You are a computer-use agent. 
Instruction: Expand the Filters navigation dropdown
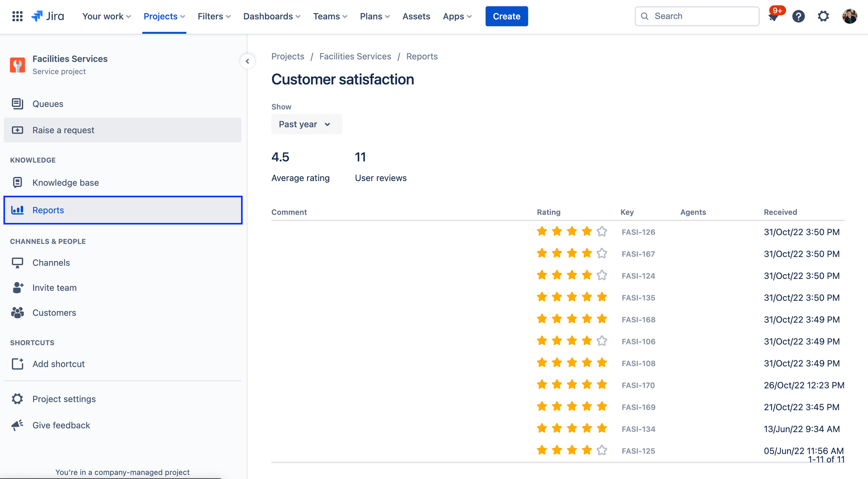(x=214, y=16)
